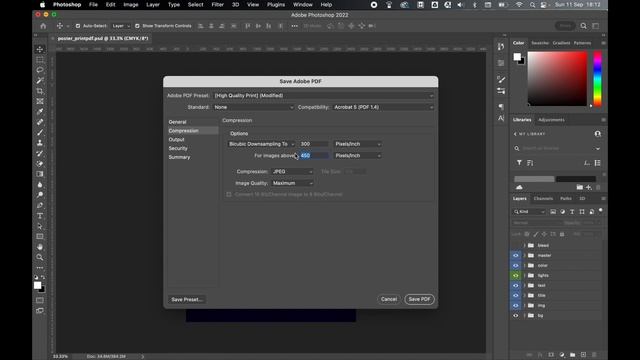The image size is (640, 360).
Task: Filter layers by adjustment layers icon
Action: (x=562, y=211)
